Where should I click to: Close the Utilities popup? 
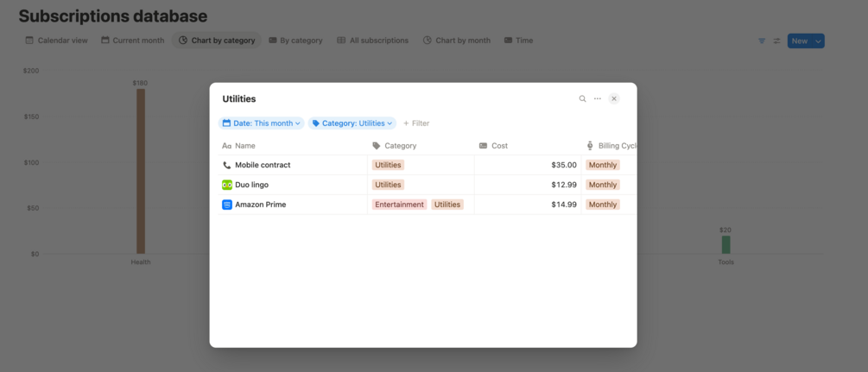coord(614,98)
